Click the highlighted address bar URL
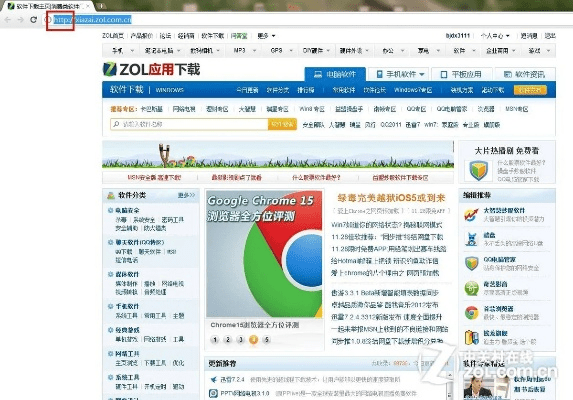This screenshot has height=400, width=573. pyautogui.click(x=92, y=19)
